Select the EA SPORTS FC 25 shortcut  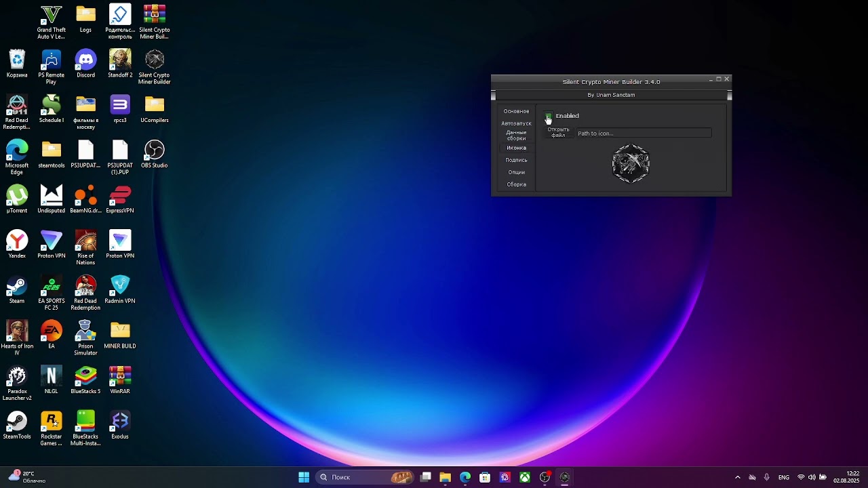[x=51, y=293]
